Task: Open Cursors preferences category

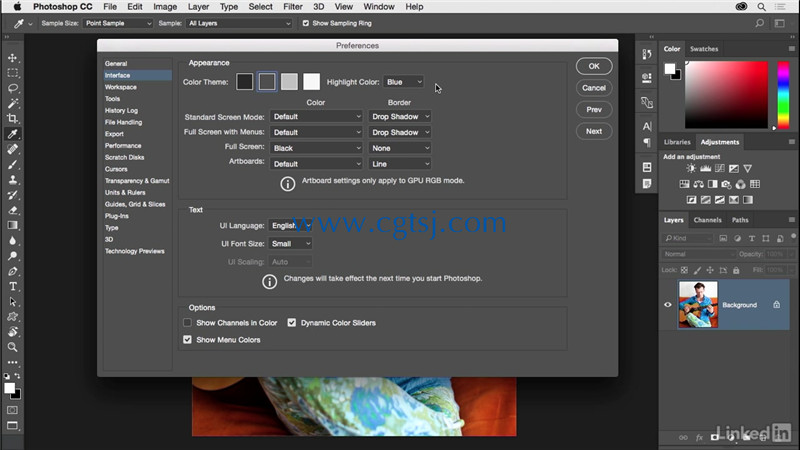Action: tap(116, 169)
